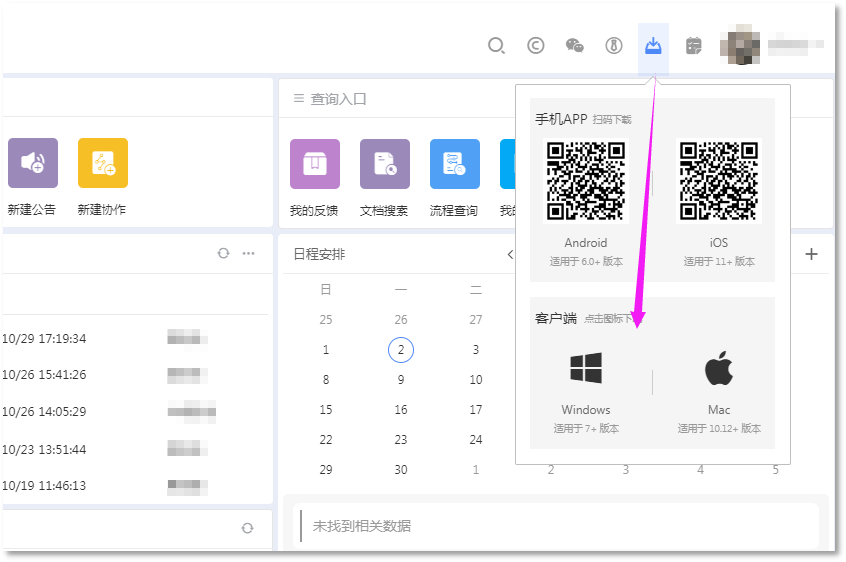Viewport: 846px width, 562px height.
Task: Select calendar date 24
Action: click(x=476, y=440)
